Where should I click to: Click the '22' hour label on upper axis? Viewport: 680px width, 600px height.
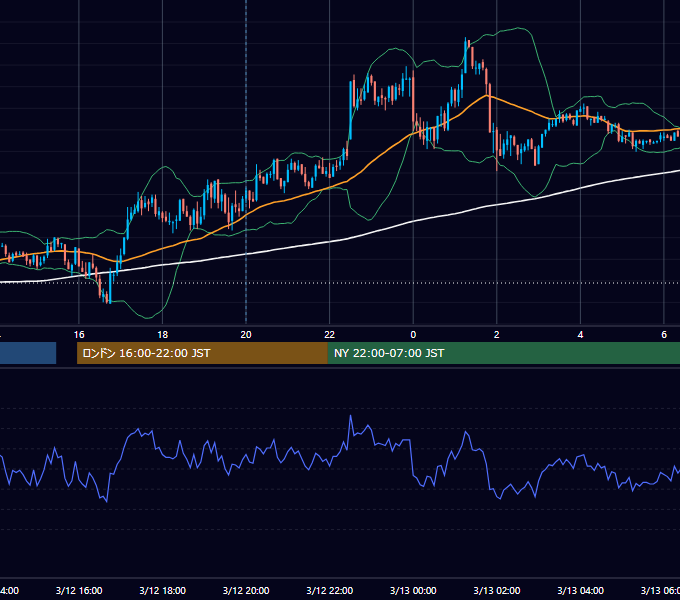coord(330,335)
